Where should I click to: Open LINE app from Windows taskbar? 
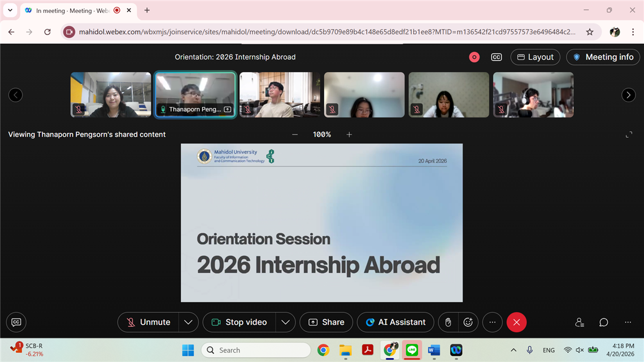pos(412,350)
